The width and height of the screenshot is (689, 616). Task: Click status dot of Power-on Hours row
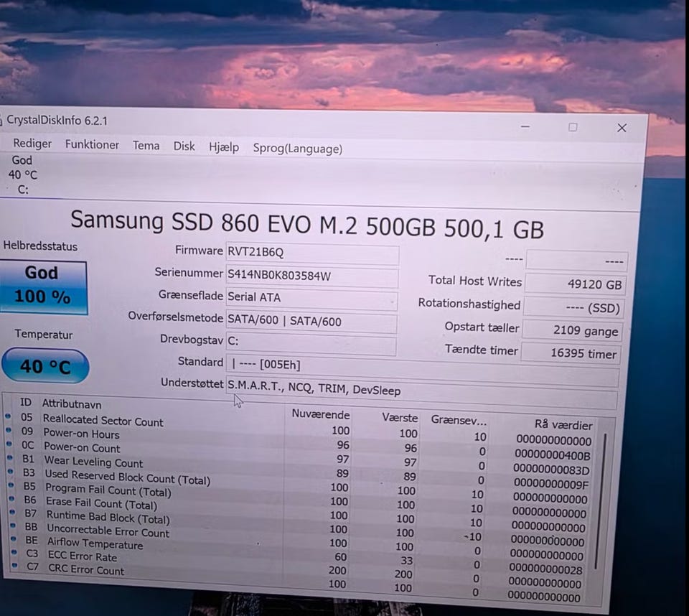(9, 430)
